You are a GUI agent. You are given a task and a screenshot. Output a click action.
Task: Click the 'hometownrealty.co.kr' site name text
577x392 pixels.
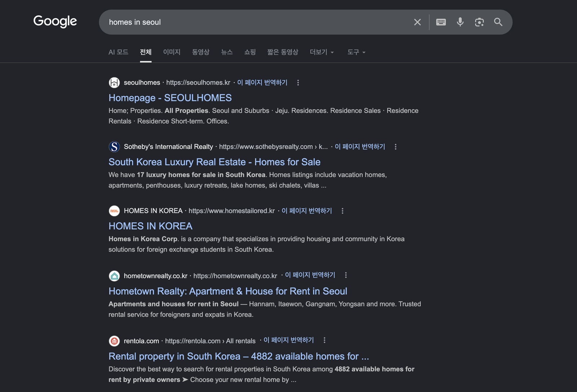155,276
